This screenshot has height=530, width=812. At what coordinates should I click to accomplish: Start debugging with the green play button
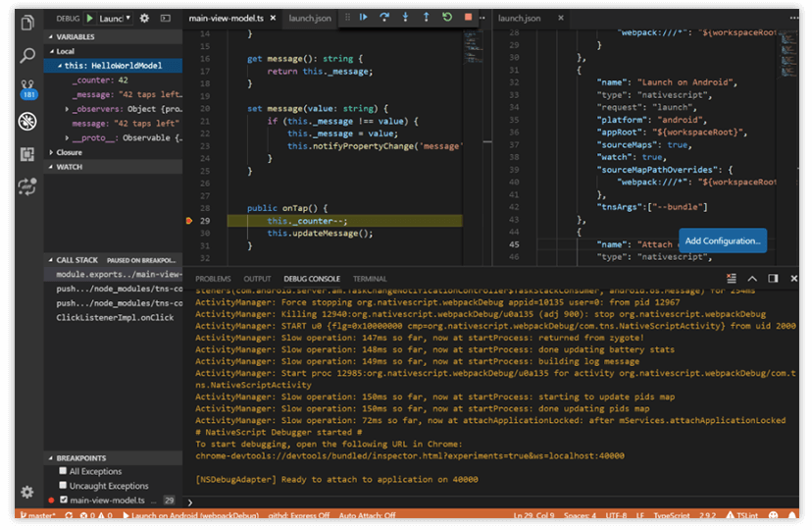(90, 18)
